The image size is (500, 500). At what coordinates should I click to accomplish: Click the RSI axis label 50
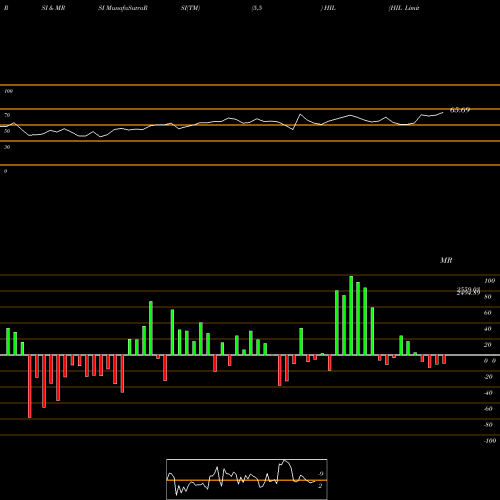coord(7,131)
